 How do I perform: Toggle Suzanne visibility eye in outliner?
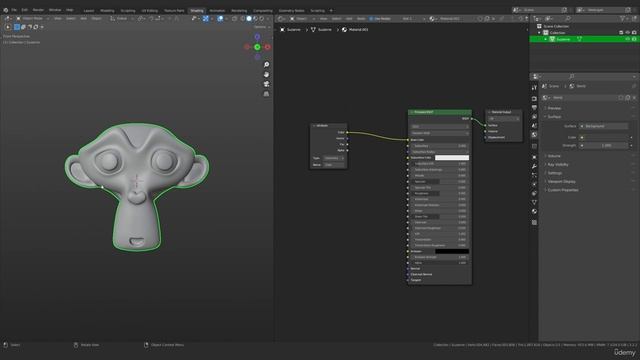[628, 39]
